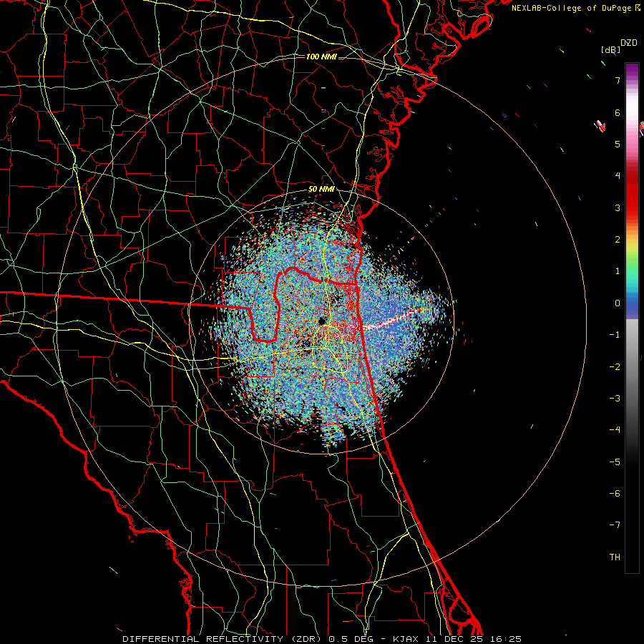This screenshot has width=644, height=644.
Task: Click the 0 dB scale label
Action: (x=618, y=303)
